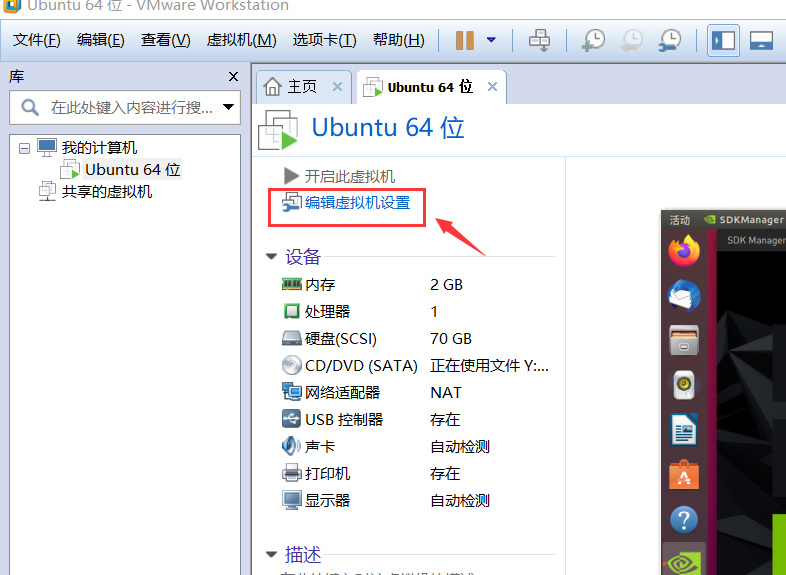Click the 内存 memory chip icon

coord(291,284)
